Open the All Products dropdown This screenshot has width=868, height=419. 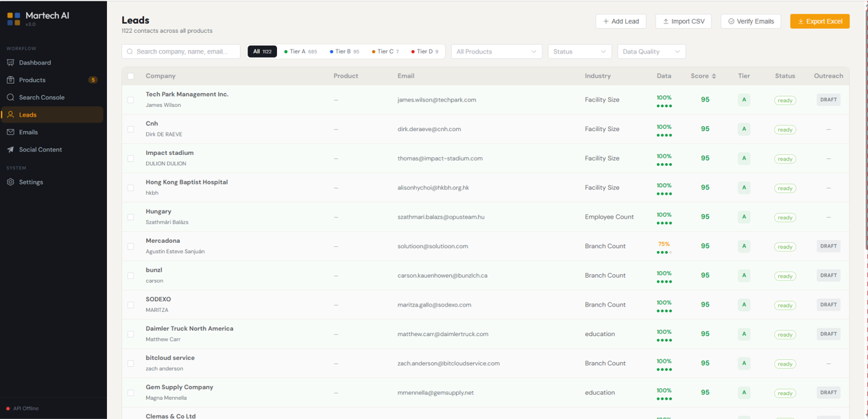[496, 51]
